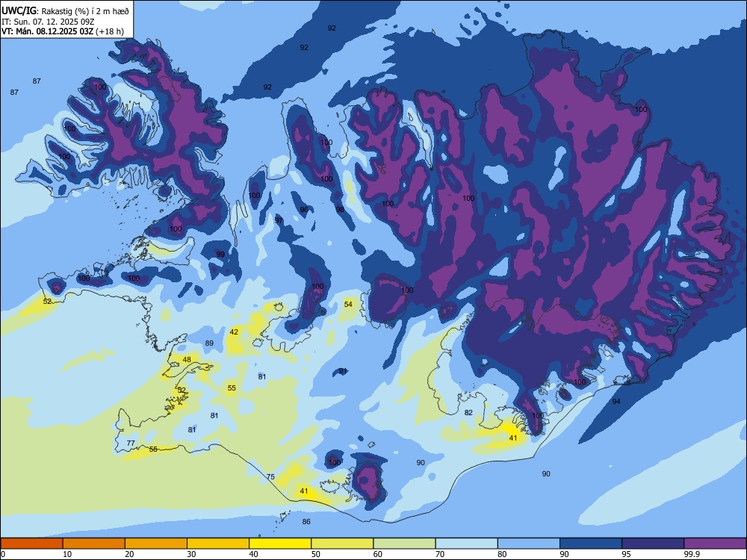Viewport: 747px width, 560px height.
Task: Click the map value '86' south of the coast
Action: point(306,521)
